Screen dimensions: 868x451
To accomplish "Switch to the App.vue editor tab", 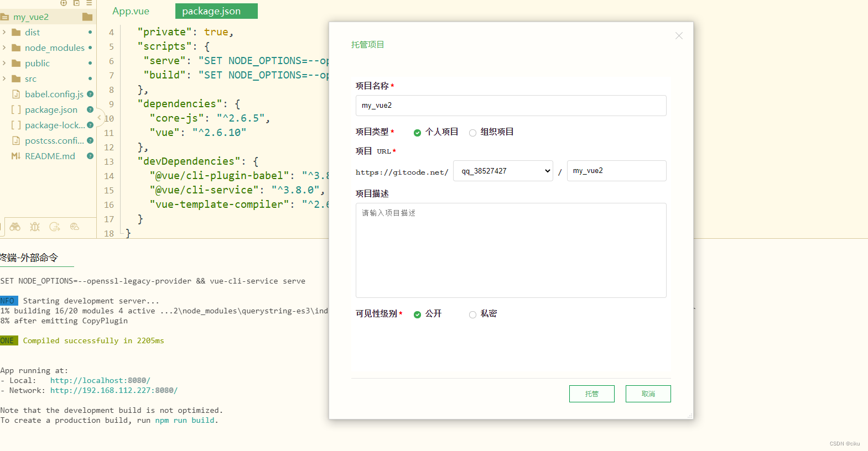I will [x=131, y=11].
